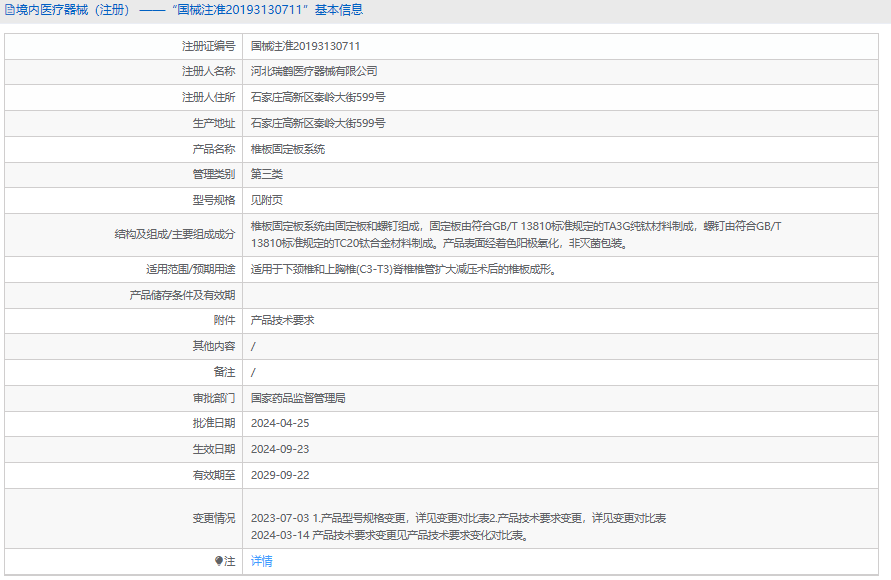This screenshot has height=580, width=891.
Task: Click the 生产地址 label
Action: pyautogui.click(x=214, y=123)
